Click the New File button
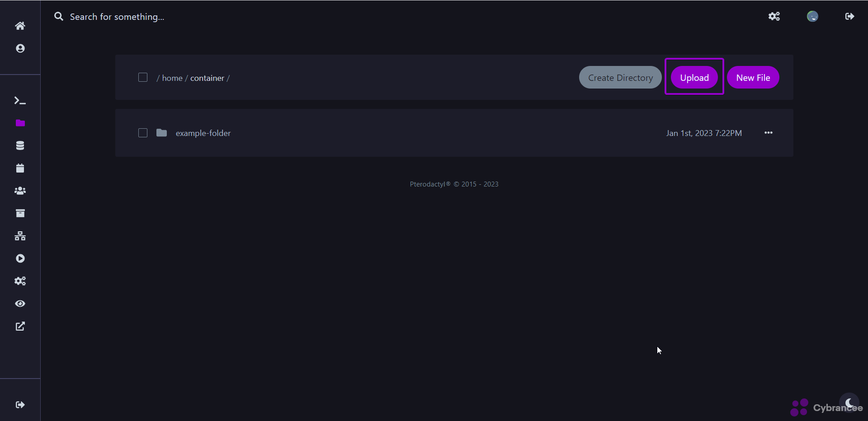The height and width of the screenshot is (421, 868). (x=753, y=78)
